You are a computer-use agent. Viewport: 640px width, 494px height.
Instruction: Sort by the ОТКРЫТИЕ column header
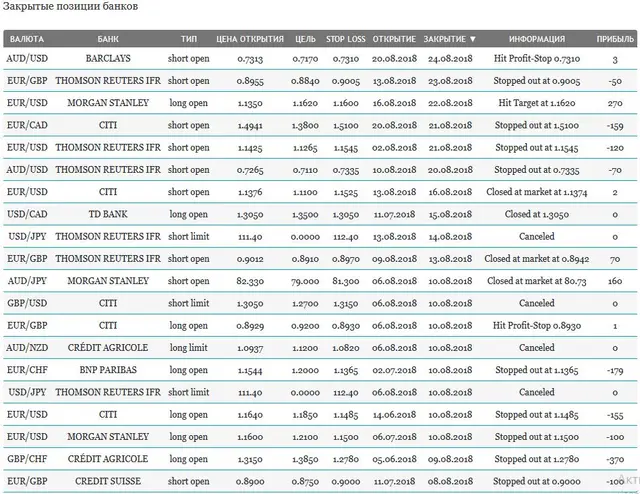[394, 39]
